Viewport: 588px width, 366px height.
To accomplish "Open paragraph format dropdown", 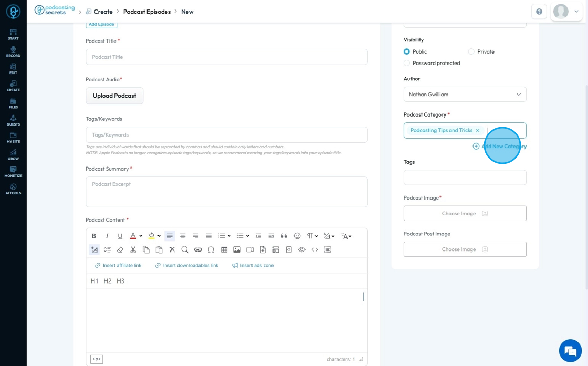I will click(312, 236).
